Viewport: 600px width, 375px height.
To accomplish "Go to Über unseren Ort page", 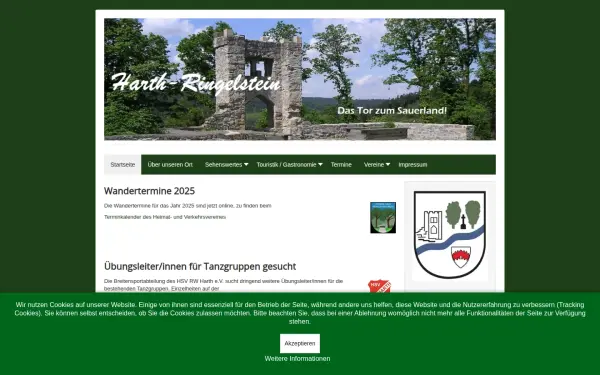I will click(170, 165).
